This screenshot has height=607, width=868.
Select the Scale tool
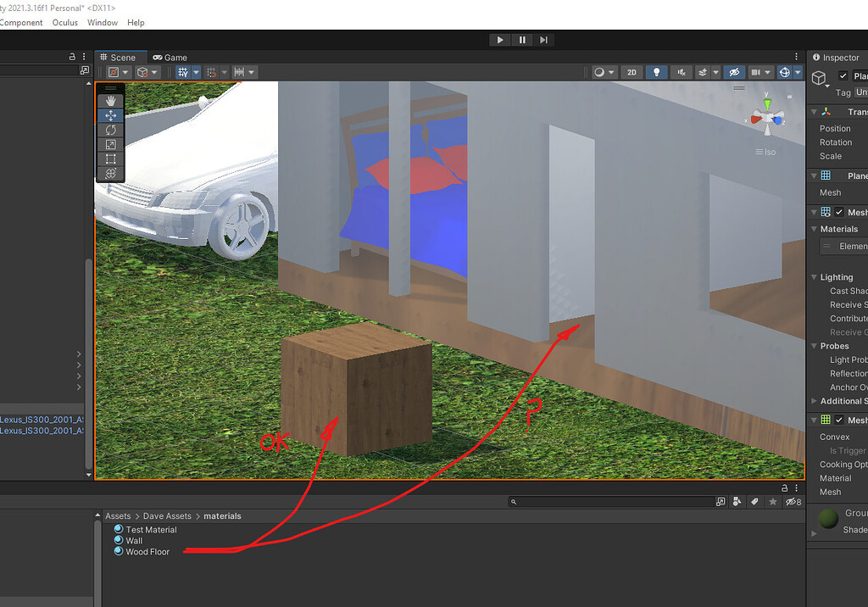[x=110, y=144]
